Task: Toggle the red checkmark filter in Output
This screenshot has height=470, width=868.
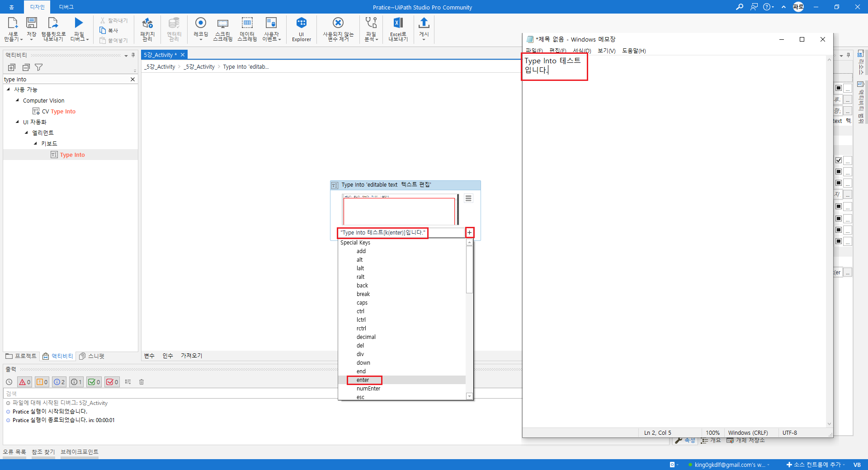Action: [x=112, y=382]
